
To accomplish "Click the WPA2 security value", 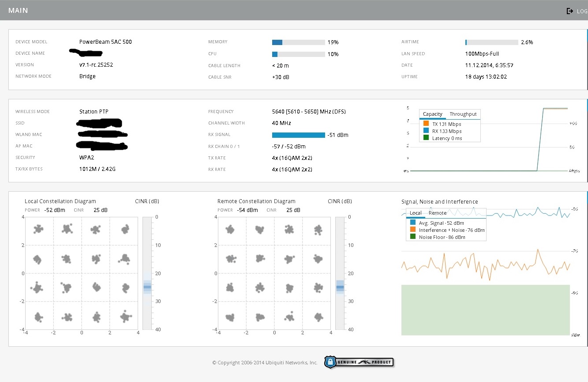I will click(x=86, y=158).
